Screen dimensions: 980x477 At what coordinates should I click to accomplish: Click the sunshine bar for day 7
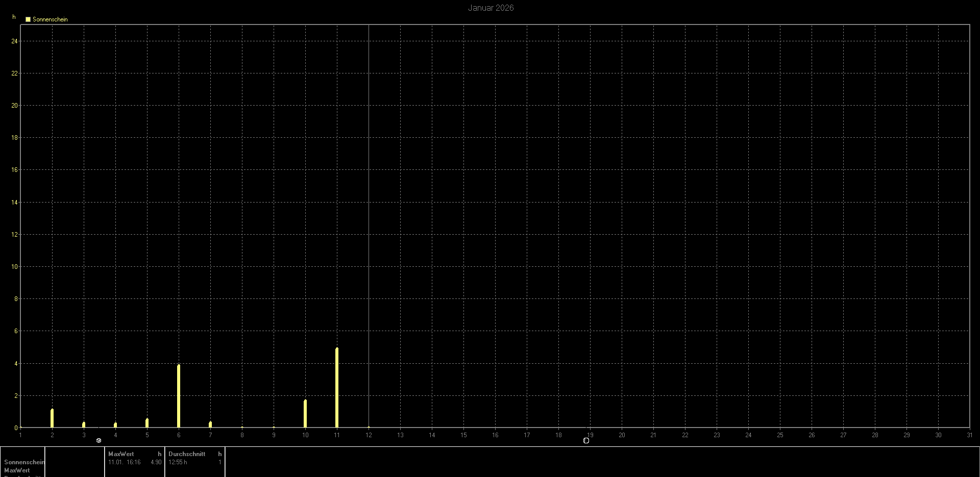click(x=210, y=424)
